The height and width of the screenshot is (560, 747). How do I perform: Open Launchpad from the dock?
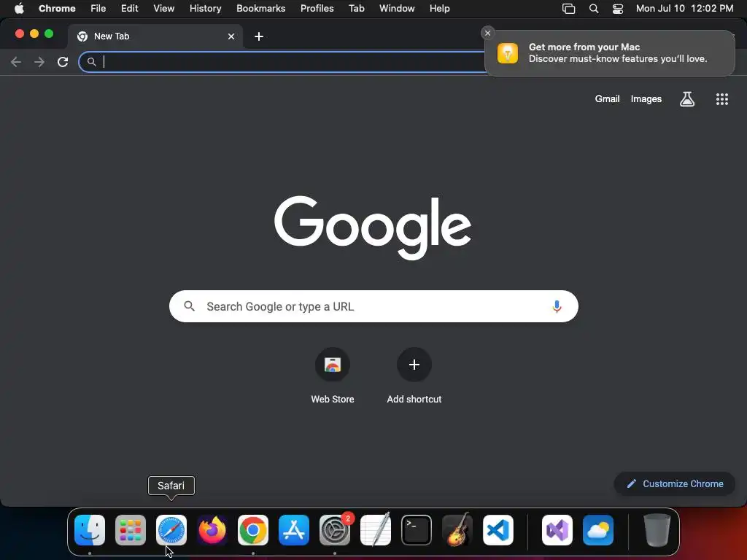click(x=131, y=530)
